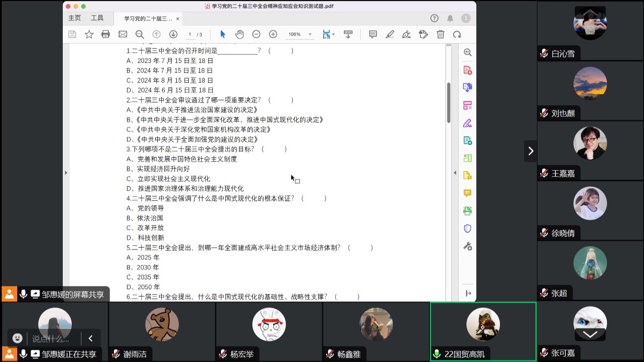Expand the fit page options dropdown
Image resolution: width=644 pixels, height=362 pixels.
334,34
